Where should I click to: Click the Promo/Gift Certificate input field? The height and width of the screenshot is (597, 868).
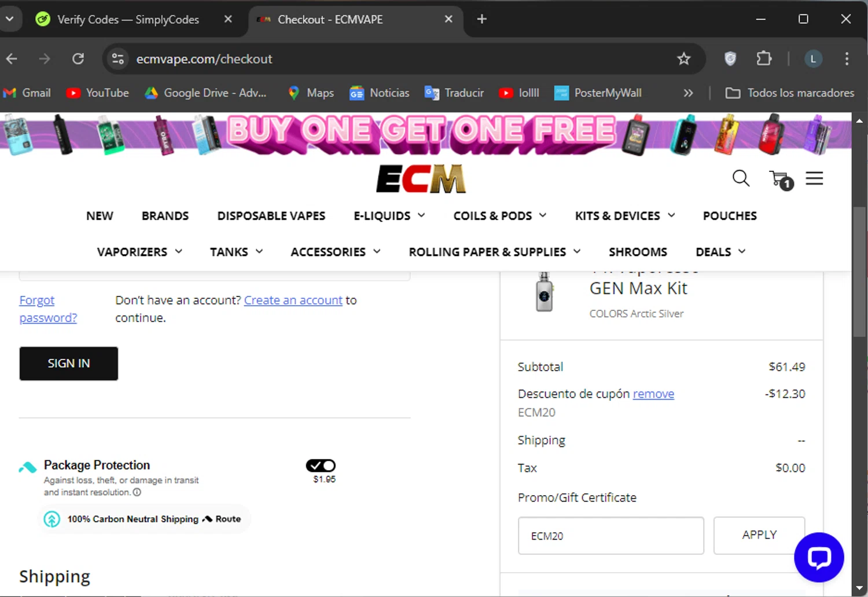coord(610,536)
